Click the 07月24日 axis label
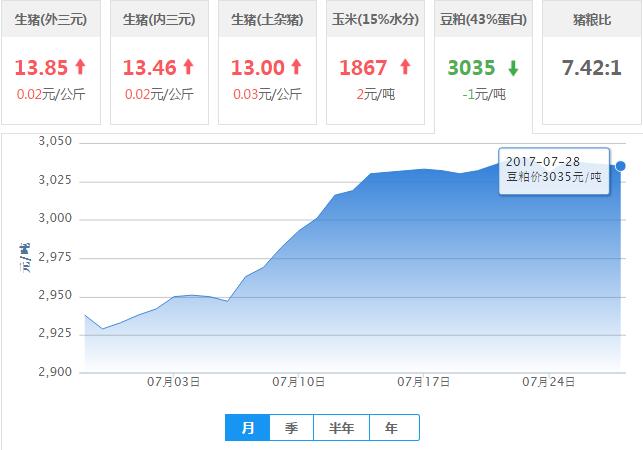 click(x=548, y=382)
